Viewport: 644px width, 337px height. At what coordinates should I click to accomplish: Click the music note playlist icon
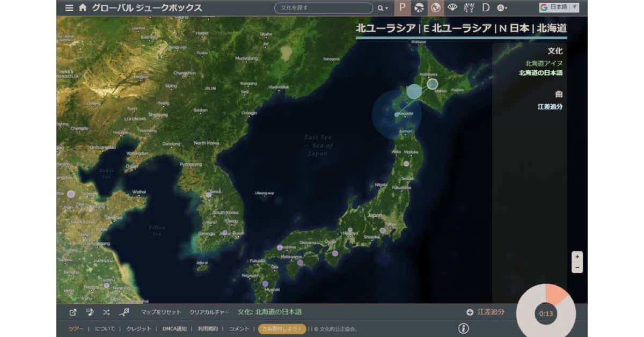click(x=90, y=312)
